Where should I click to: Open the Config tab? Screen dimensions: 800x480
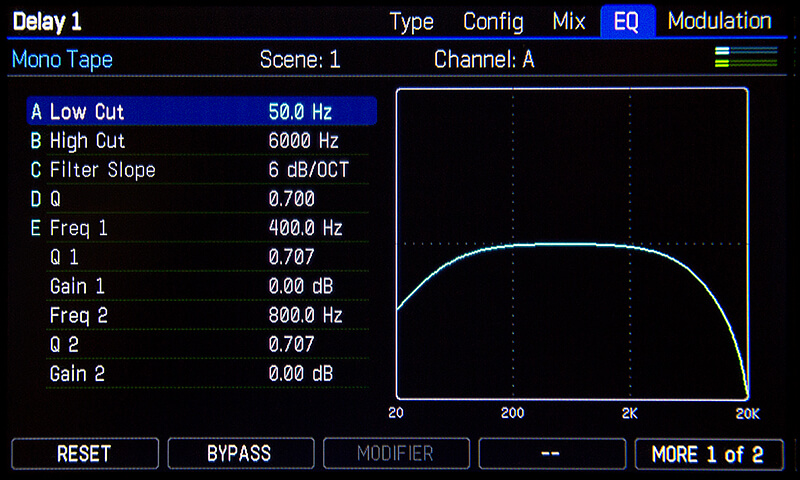[493, 21]
